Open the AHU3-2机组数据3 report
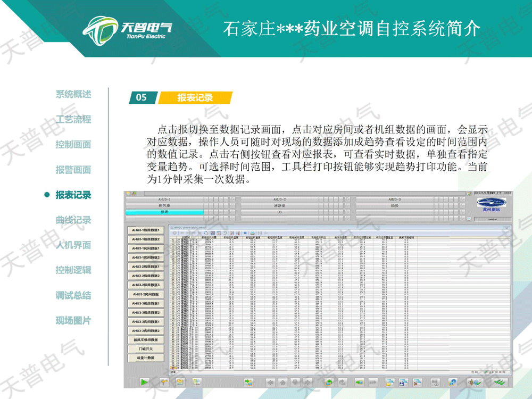Image resolution: width=532 pixels, height=399 pixels. (146, 285)
